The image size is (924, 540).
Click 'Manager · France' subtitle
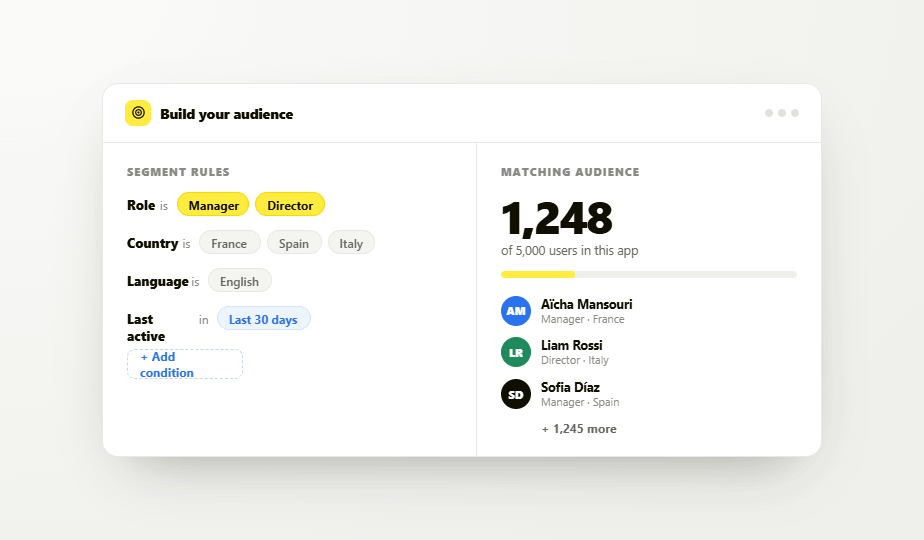(583, 319)
